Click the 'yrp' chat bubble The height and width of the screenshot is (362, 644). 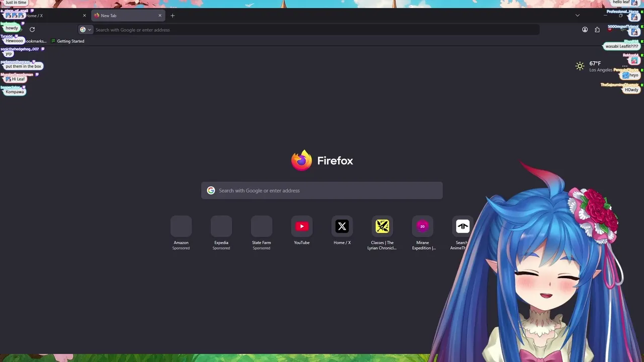[x=8, y=54]
